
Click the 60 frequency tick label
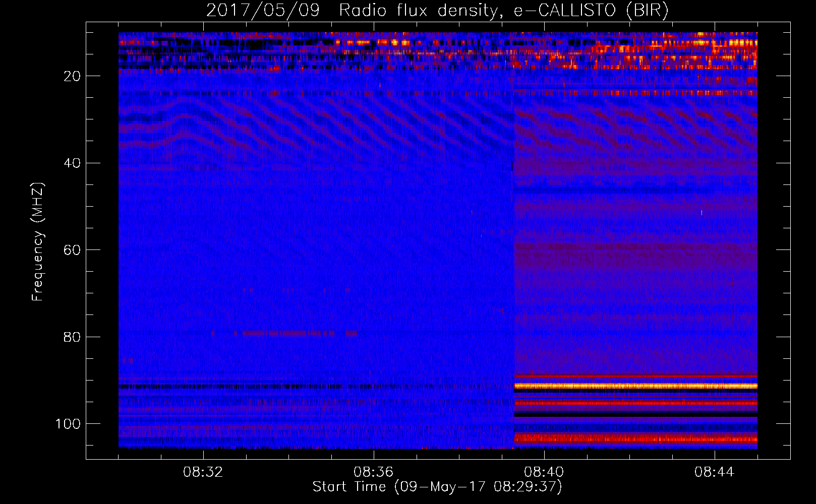click(72, 250)
